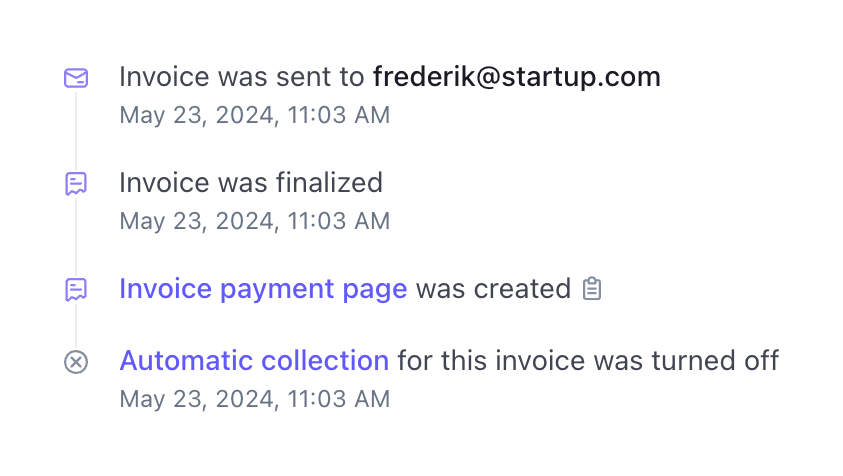This screenshot has height=476, width=843.
Task: Click the envelope icon beside invoice sent
Action: [76, 78]
